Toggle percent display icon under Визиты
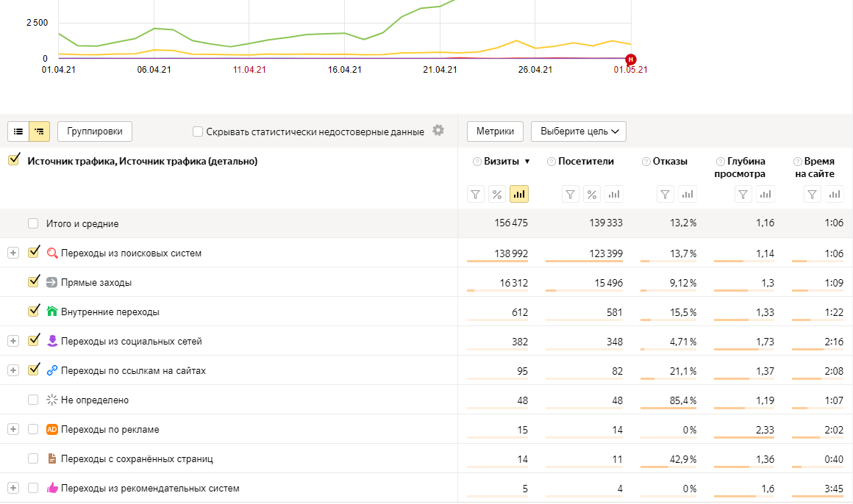The height and width of the screenshot is (504, 853). tap(497, 194)
